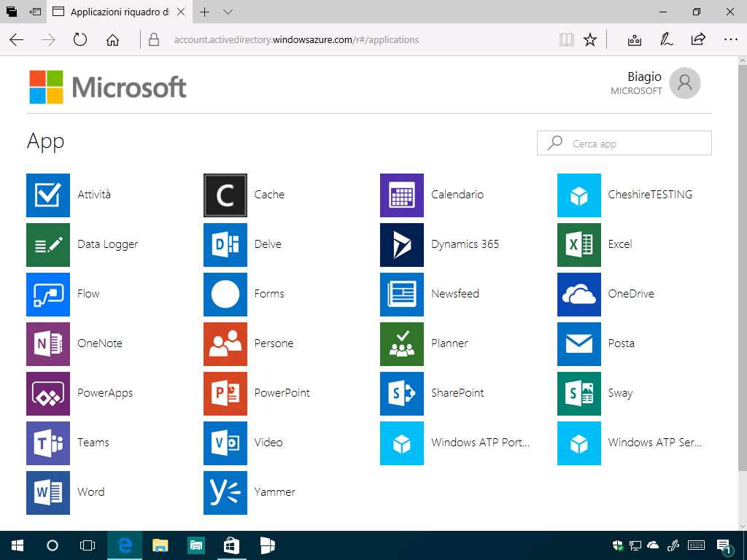Image resolution: width=747 pixels, height=560 pixels.
Task: Click the Biagio user name
Action: [644, 77]
